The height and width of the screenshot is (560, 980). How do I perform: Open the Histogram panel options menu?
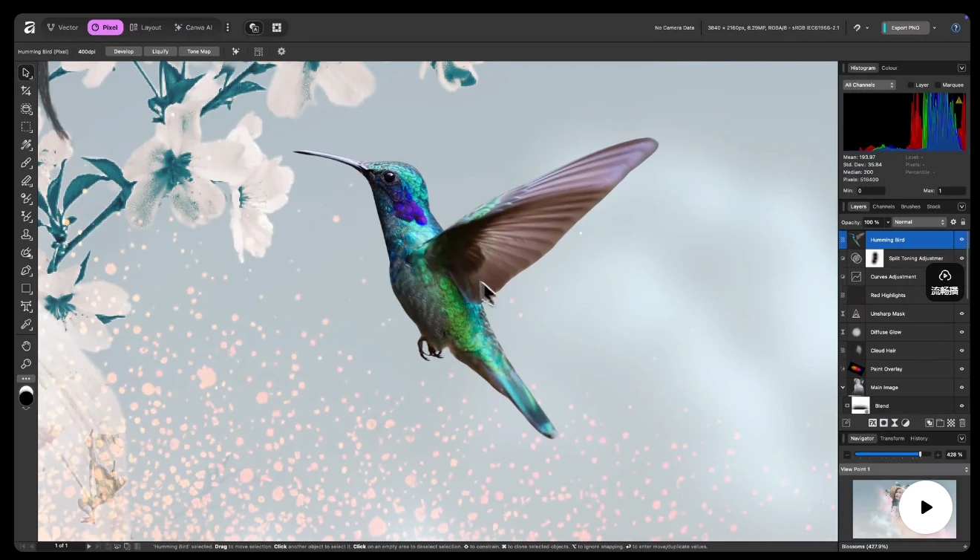tap(961, 68)
